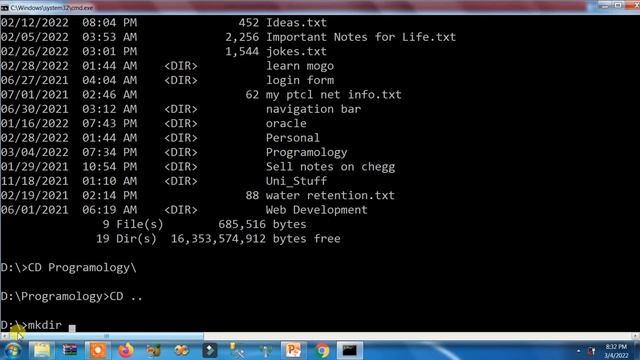Image resolution: width=640 pixels, height=360 pixels.
Task: Minimize the cmd.exe window
Action: point(605,5)
